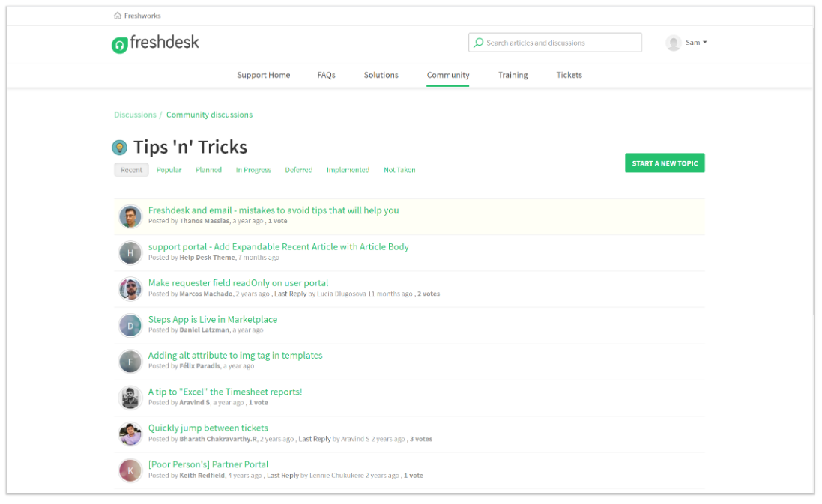Expand the Deferred topics filter
This screenshot has height=504, width=822.
(x=299, y=169)
